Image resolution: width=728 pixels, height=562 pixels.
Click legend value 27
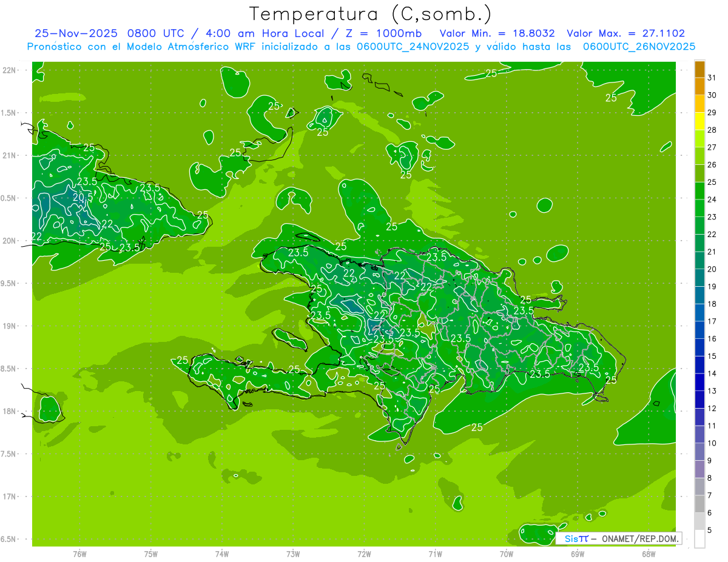712,147
